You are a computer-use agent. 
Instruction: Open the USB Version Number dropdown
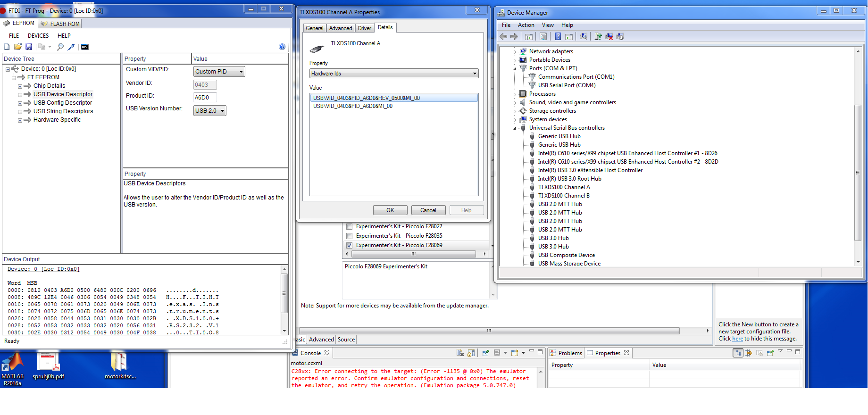pyautogui.click(x=210, y=111)
